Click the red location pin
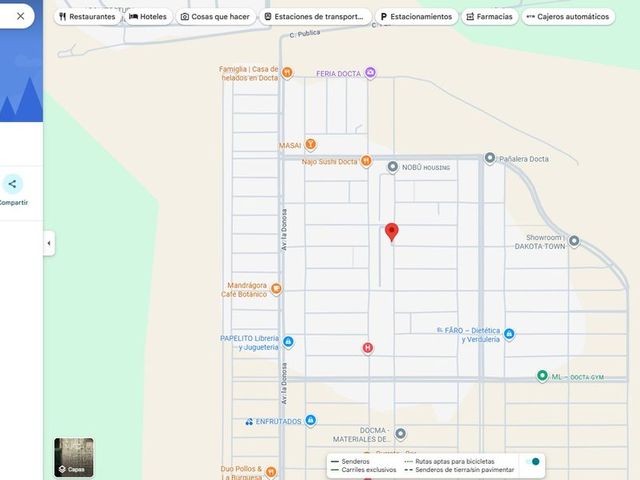 (x=392, y=233)
